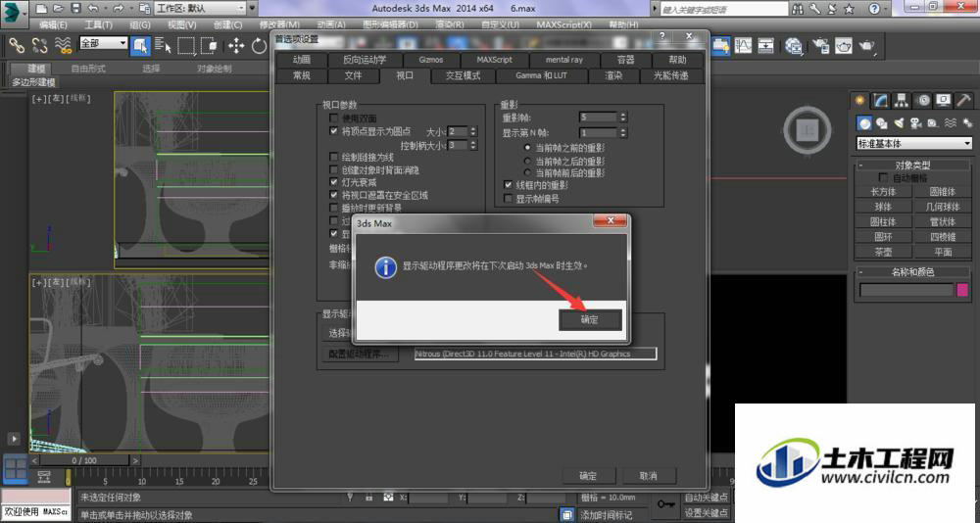Open the Material Editor sphere icon
980x523 pixels.
click(795, 46)
